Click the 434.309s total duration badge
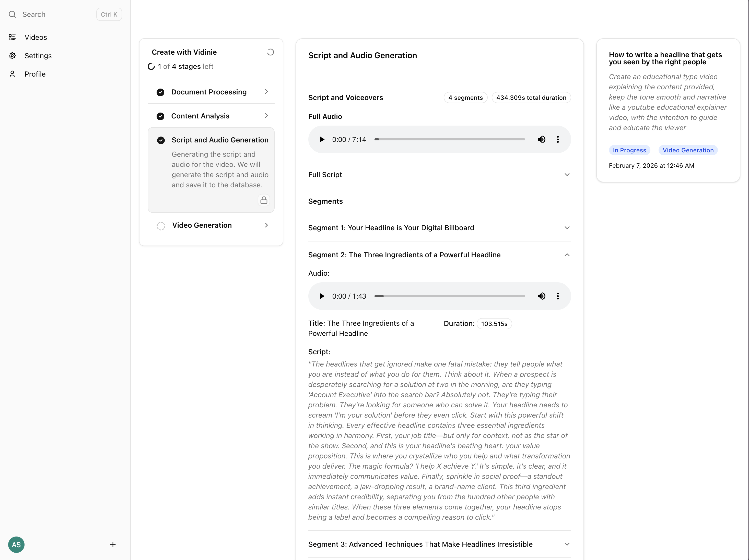Viewport: 749px width, 560px height. 531,98
